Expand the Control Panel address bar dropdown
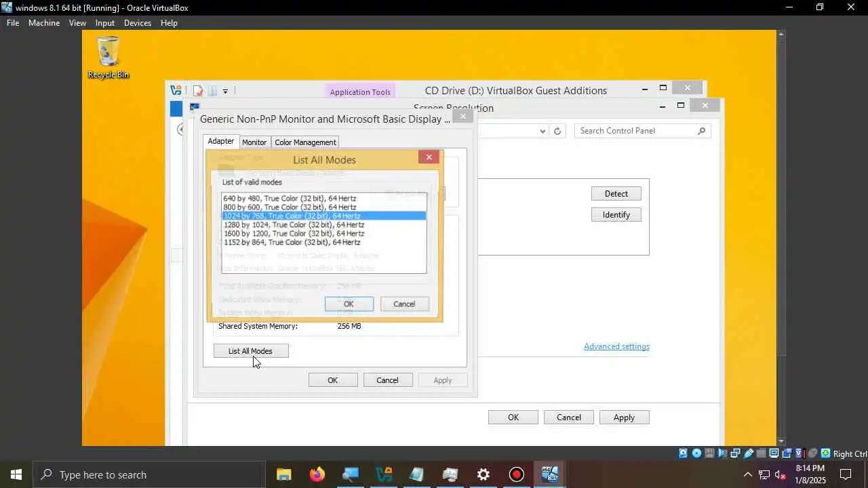Image resolution: width=868 pixels, height=488 pixels. click(x=542, y=131)
